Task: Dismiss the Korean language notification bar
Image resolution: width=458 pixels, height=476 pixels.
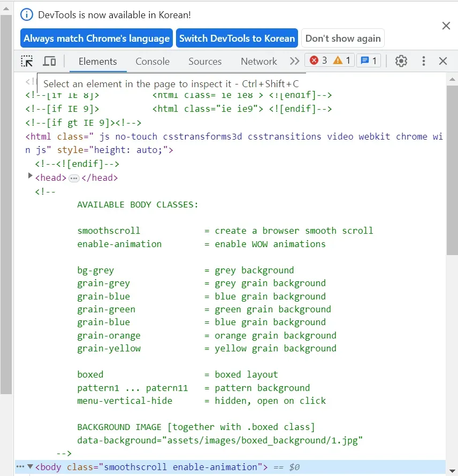Action: tap(446, 26)
